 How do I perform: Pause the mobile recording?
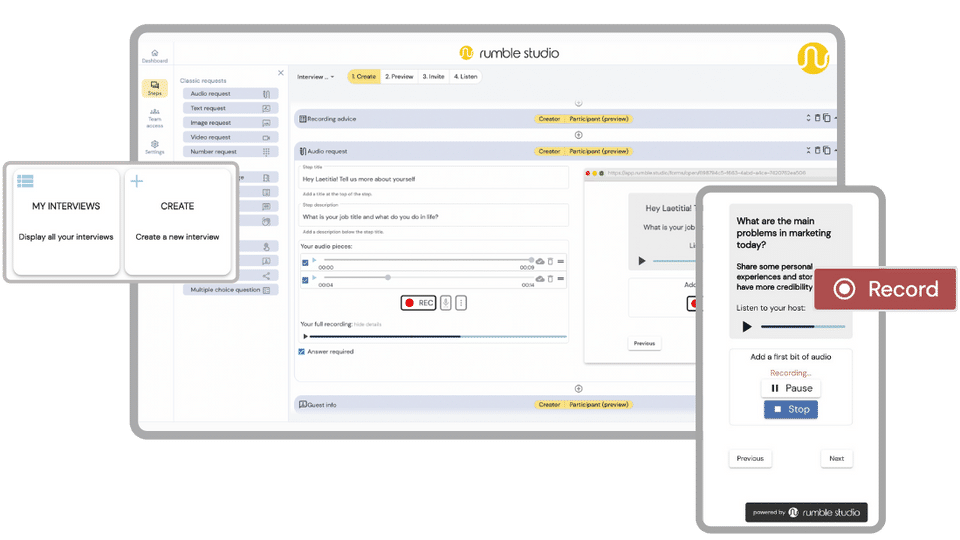click(791, 388)
